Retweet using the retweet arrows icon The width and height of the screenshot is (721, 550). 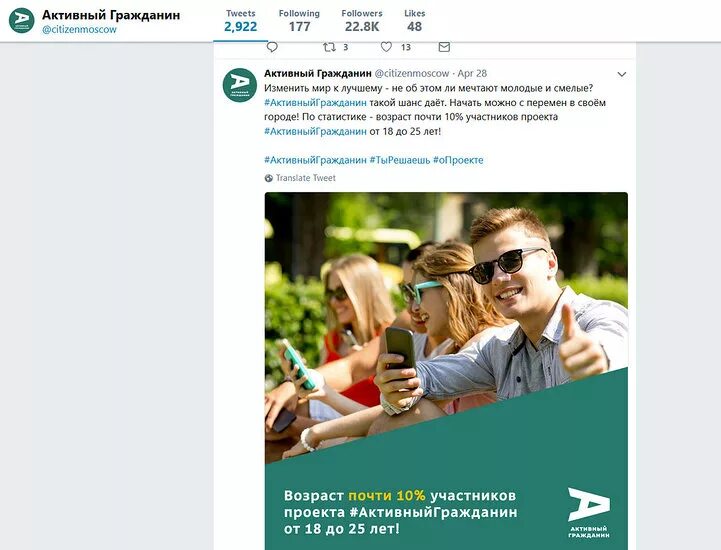(x=329, y=47)
